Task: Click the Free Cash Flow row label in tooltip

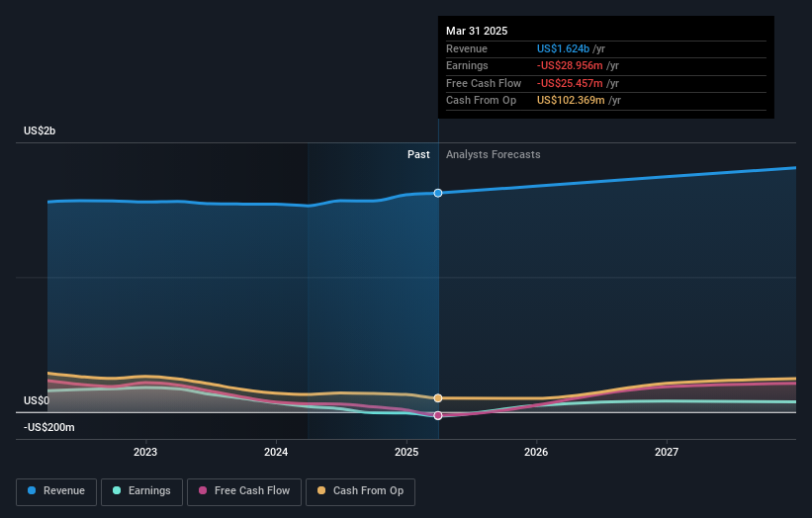Action: coord(484,83)
